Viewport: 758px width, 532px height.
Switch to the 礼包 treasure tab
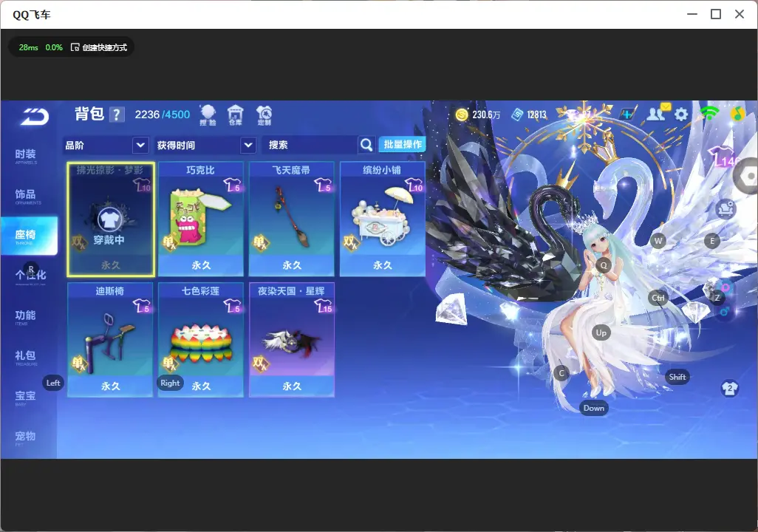tap(26, 358)
